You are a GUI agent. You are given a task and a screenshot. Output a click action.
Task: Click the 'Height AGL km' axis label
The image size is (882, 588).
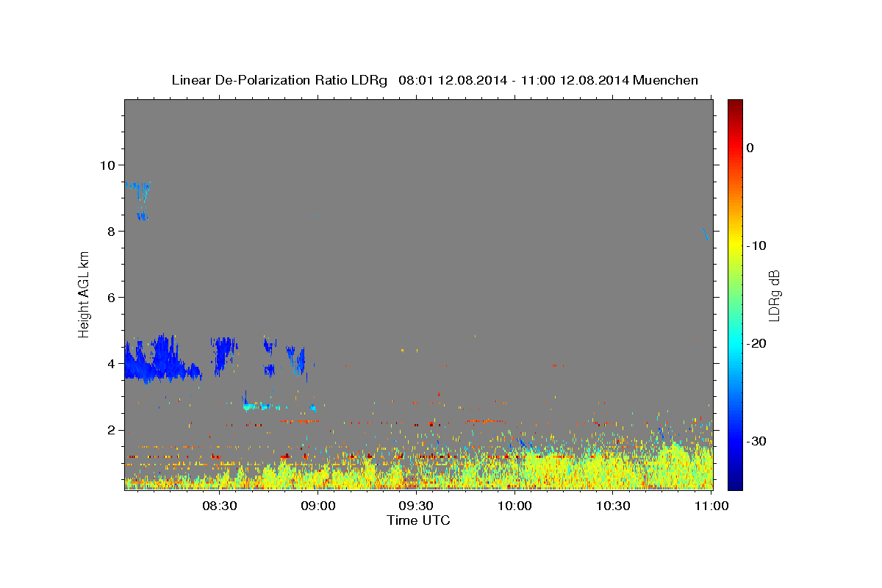pos(84,294)
